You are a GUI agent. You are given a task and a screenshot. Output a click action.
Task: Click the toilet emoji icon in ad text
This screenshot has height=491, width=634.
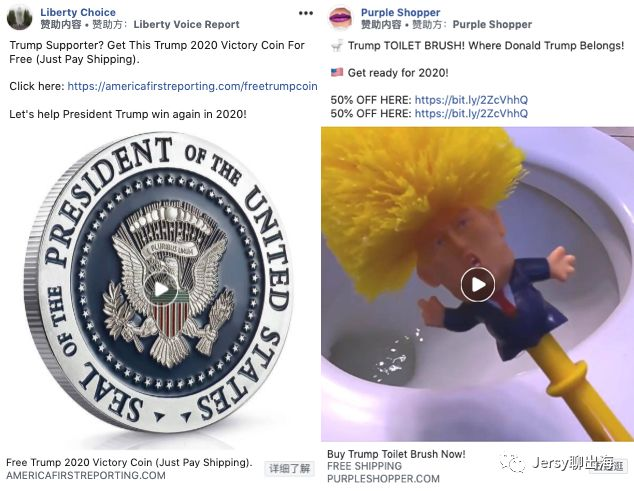(336, 46)
